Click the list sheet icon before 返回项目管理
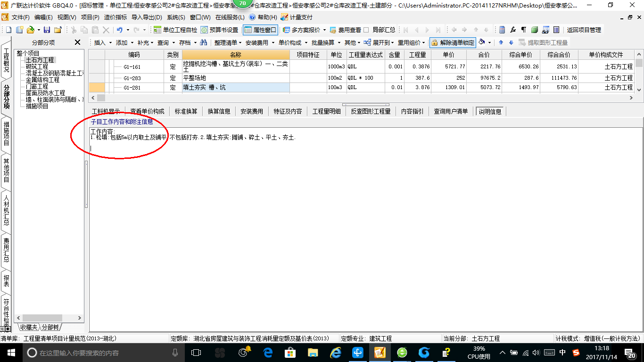Viewport: 644px width, 362px height. pos(556,30)
